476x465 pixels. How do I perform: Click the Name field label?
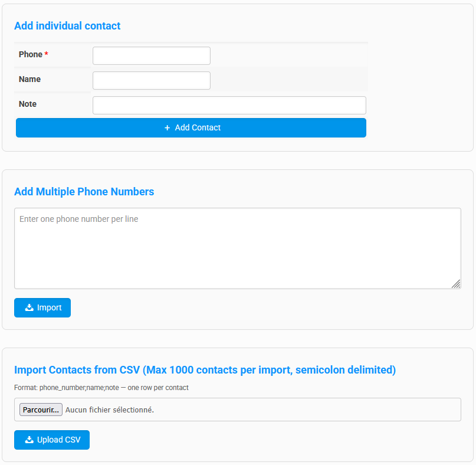pos(29,79)
